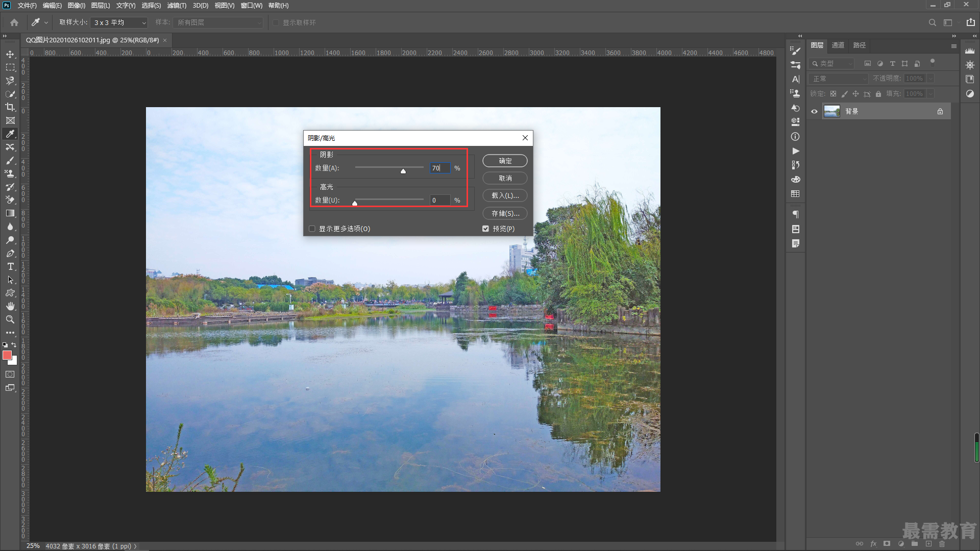The height and width of the screenshot is (551, 980).
Task: Select the Hand tool
Action: pos(10,306)
